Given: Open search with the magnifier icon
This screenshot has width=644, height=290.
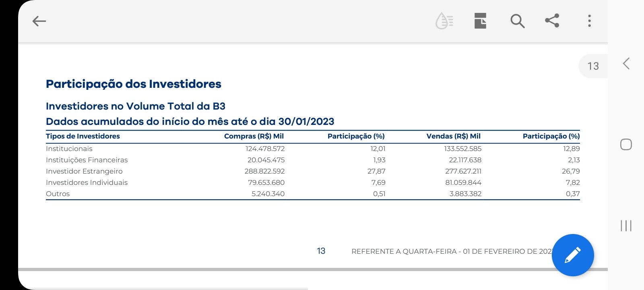Looking at the screenshot, I should (x=517, y=21).
